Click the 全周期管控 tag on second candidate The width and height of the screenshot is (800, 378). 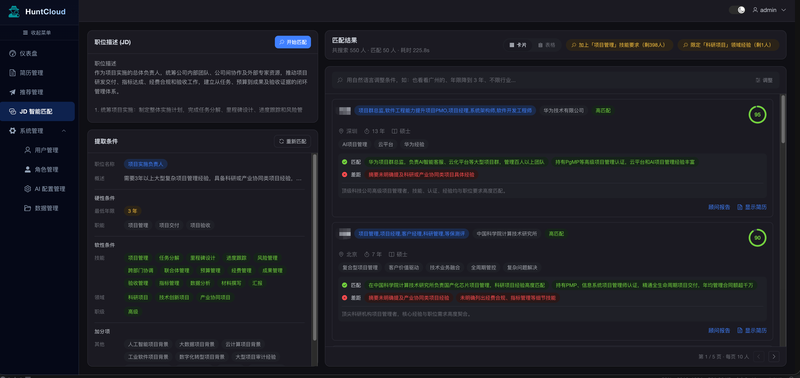483,267
